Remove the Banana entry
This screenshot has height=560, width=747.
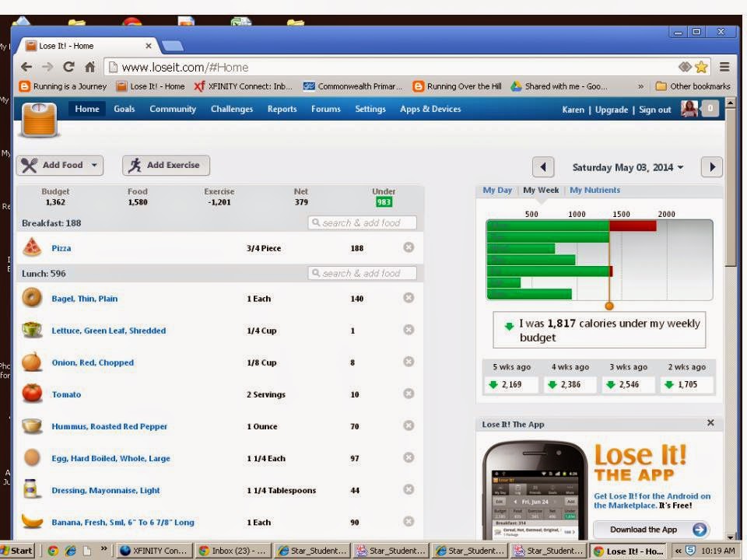click(x=409, y=521)
